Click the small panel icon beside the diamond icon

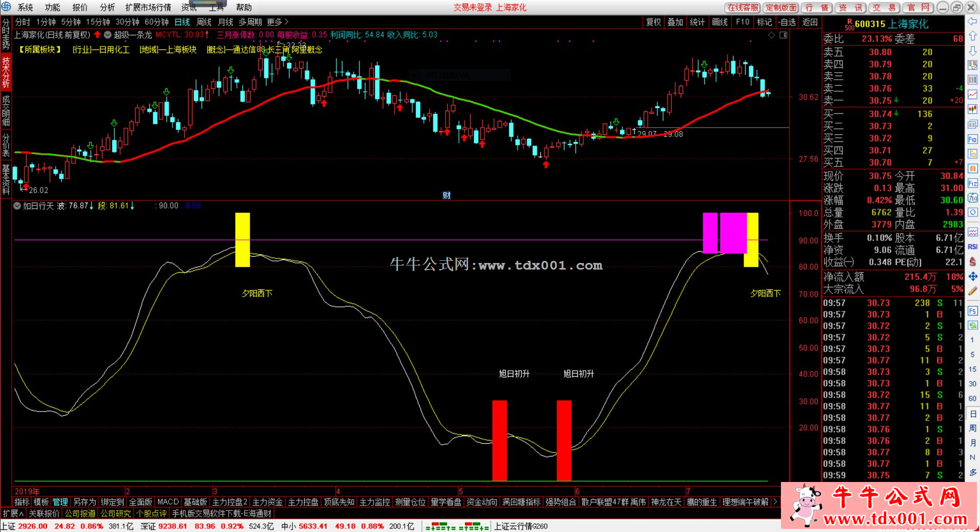click(783, 35)
